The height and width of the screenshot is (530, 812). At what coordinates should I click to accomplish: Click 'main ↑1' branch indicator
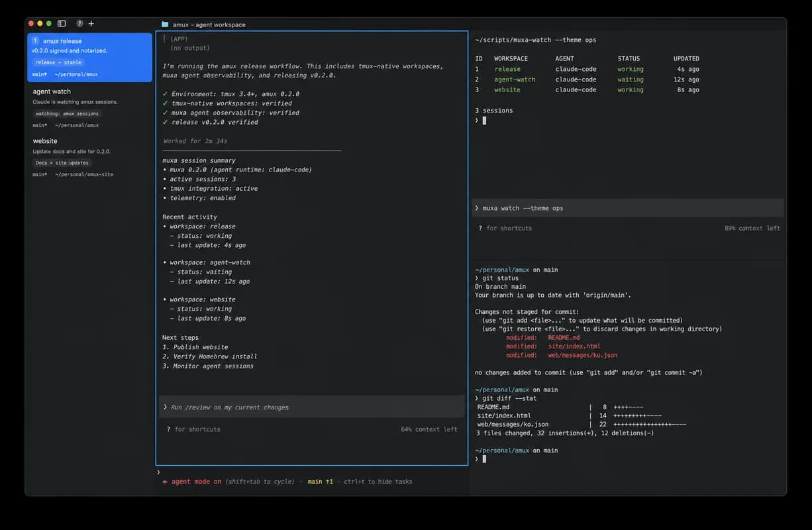pyautogui.click(x=320, y=482)
